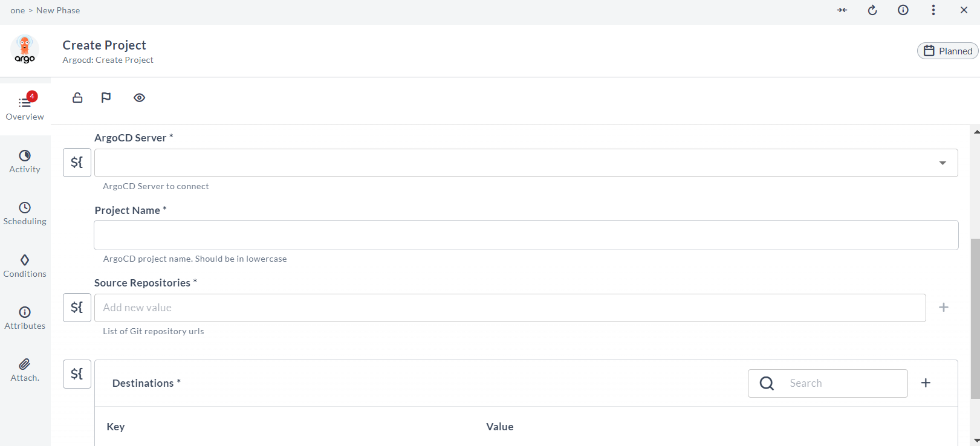Expand the ArgoCD Server dropdown
This screenshot has width=980, height=446.
tap(943, 163)
